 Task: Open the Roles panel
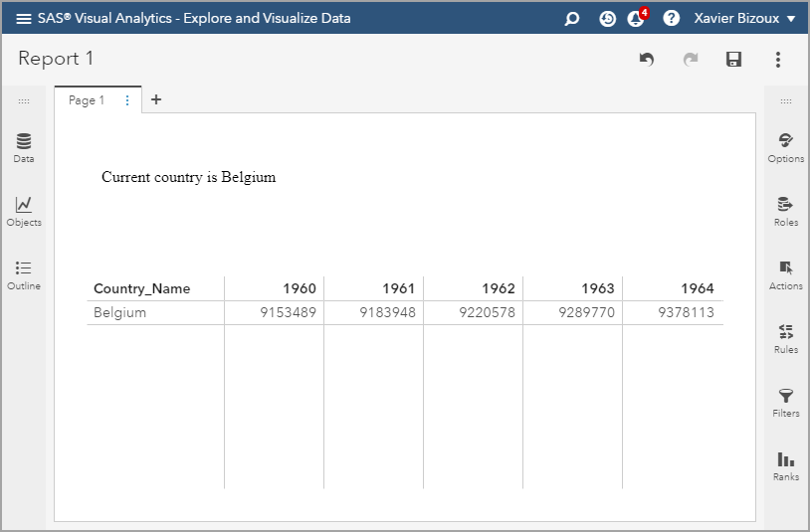785,211
